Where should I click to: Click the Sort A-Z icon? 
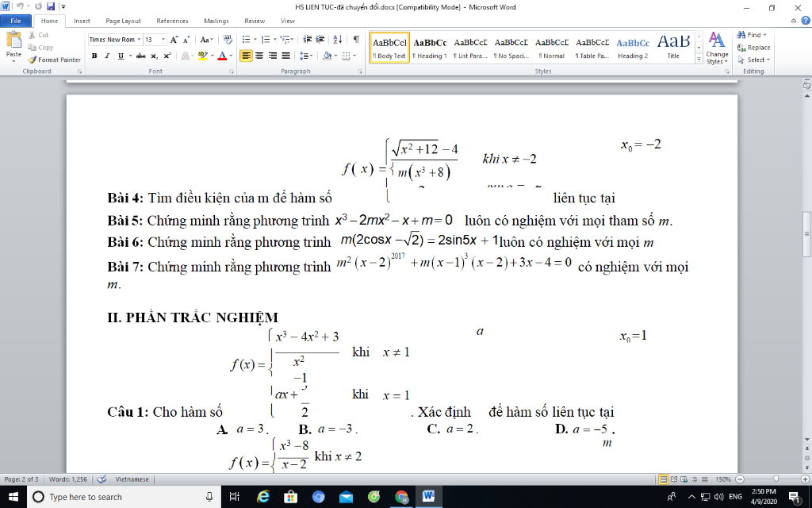[338, 40]
